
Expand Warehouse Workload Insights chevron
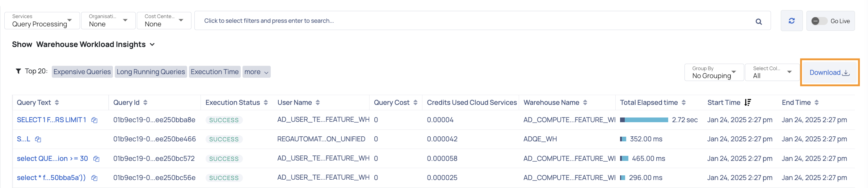(152, 44)
